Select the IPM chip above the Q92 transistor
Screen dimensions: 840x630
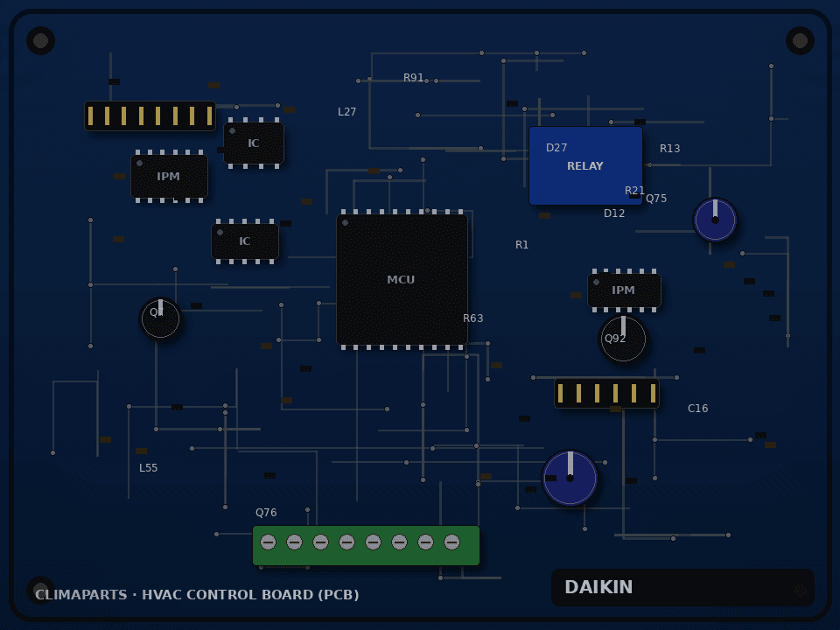click(x=624, y=290)
